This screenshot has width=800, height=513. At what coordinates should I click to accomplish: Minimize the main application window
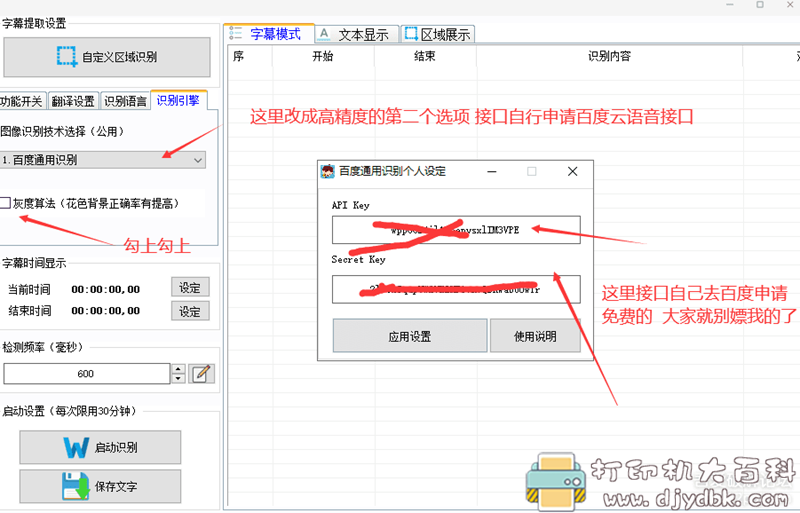[x=730, y=5]
